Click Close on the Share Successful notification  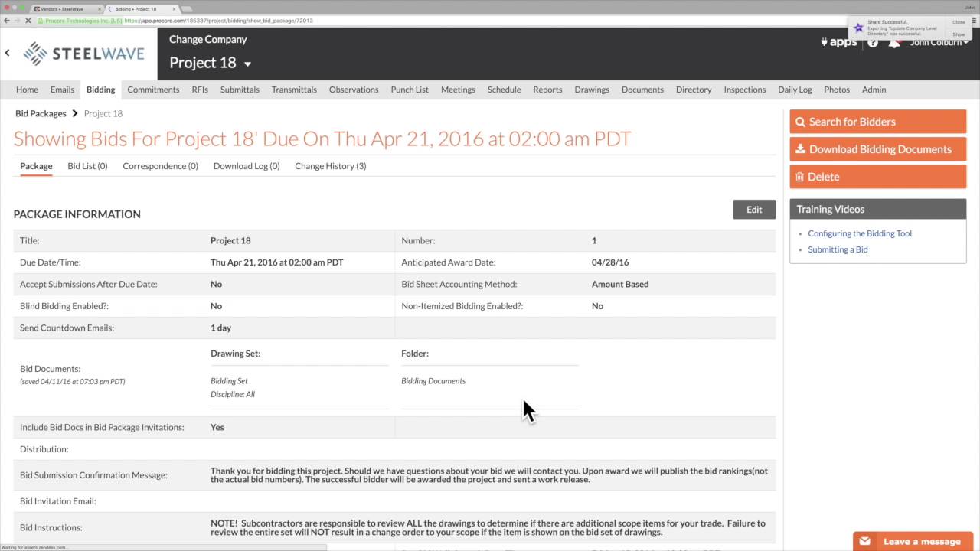coord(959,22)
